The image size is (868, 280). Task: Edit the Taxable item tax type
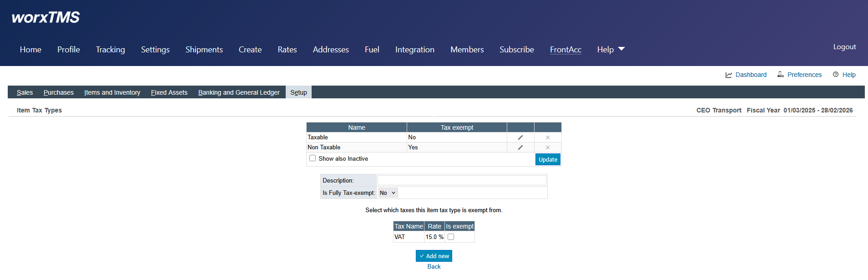click(x=520, y=137)
